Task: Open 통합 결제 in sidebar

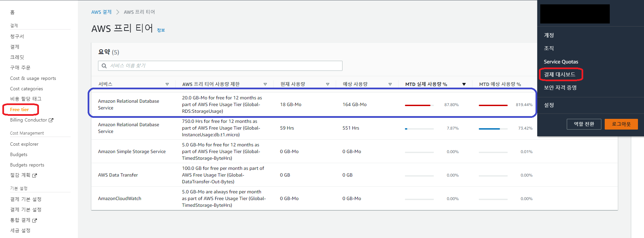Action: 20,220
